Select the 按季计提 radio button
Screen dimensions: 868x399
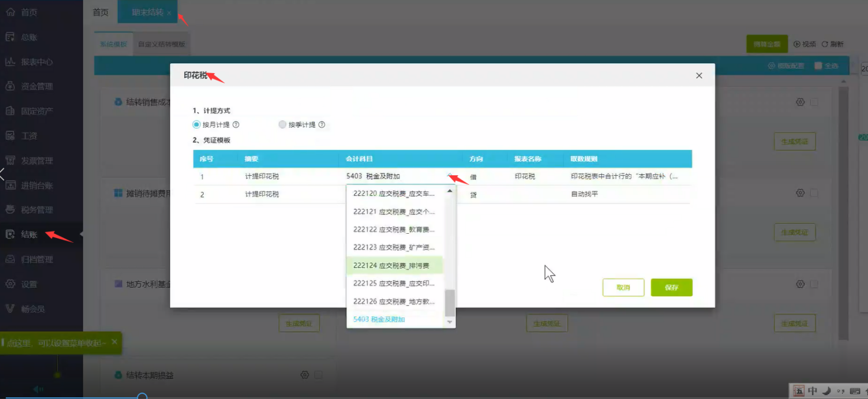[x=282, y=125]
